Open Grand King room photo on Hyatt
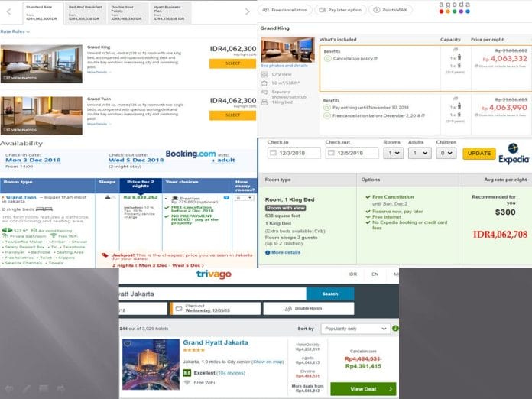This screenshot has width=532, height=399. [x=41, y=63]
